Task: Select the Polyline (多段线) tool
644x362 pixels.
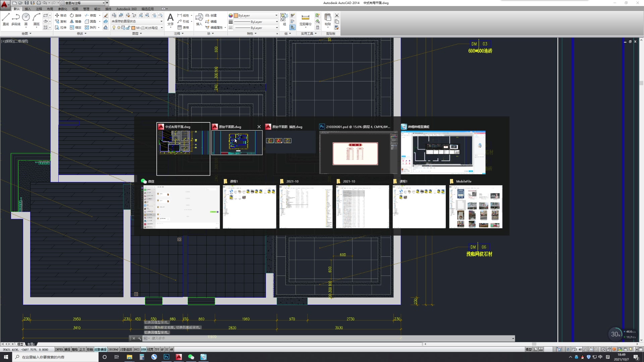Action: pos(16,19)
